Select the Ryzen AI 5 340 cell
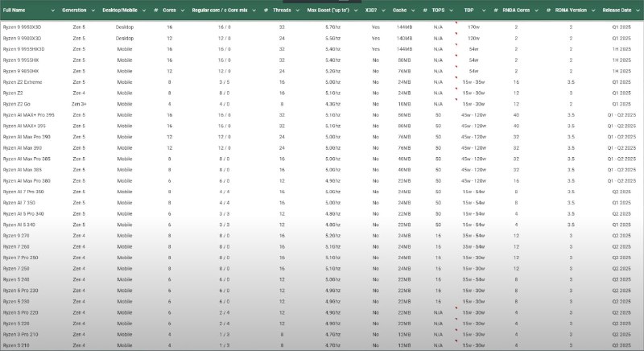The height and width of the screenshot is (351, 644). coord(19,225)
